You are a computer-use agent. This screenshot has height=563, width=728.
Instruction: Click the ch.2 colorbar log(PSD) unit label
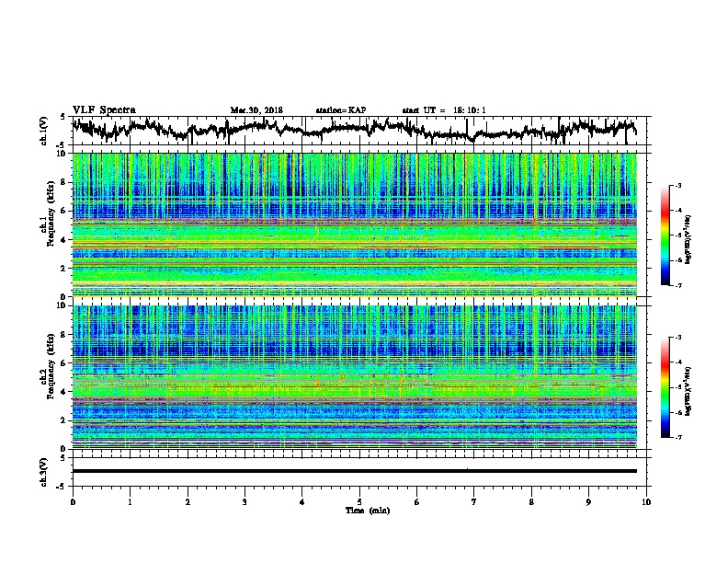689,390
